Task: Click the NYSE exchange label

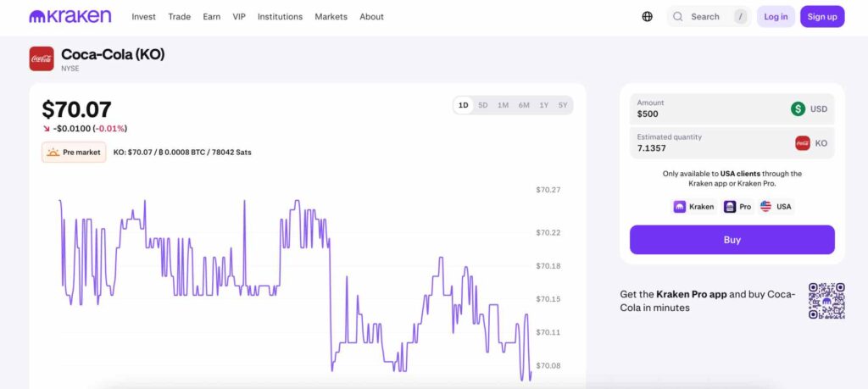Action: pos(70,68)
